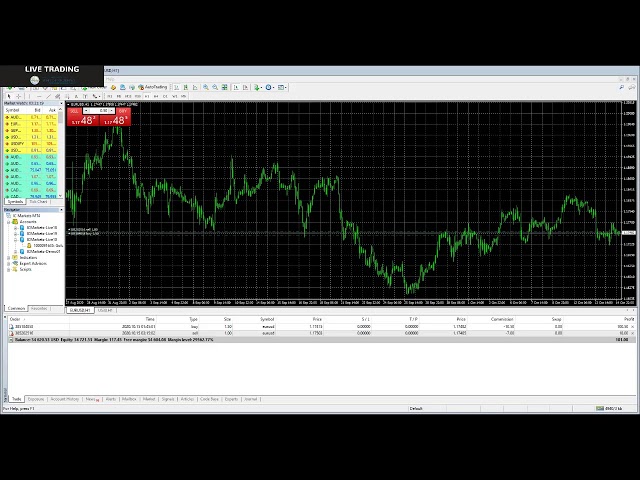
Task: Select the crosshair tool
Action: coord(18,97)
